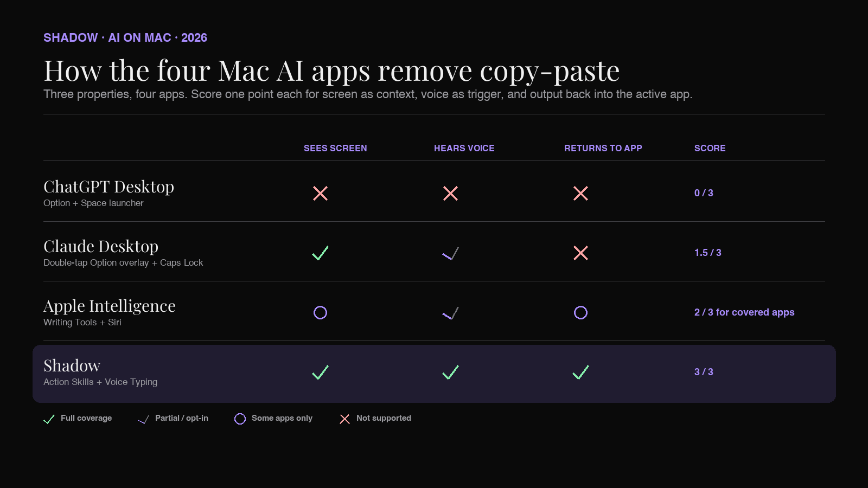Click the SCORE column header

(710, 149)
